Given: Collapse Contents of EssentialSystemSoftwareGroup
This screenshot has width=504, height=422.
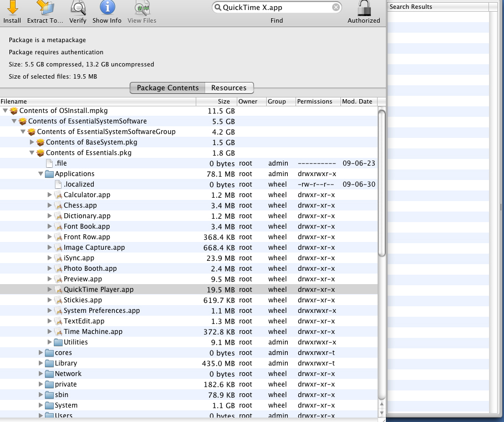Looking at the screenshot, I should (23, 132).
